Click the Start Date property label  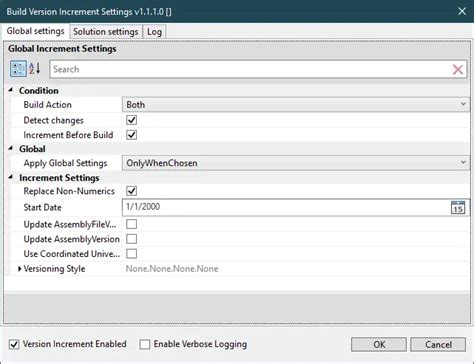(x=42, y=207)
